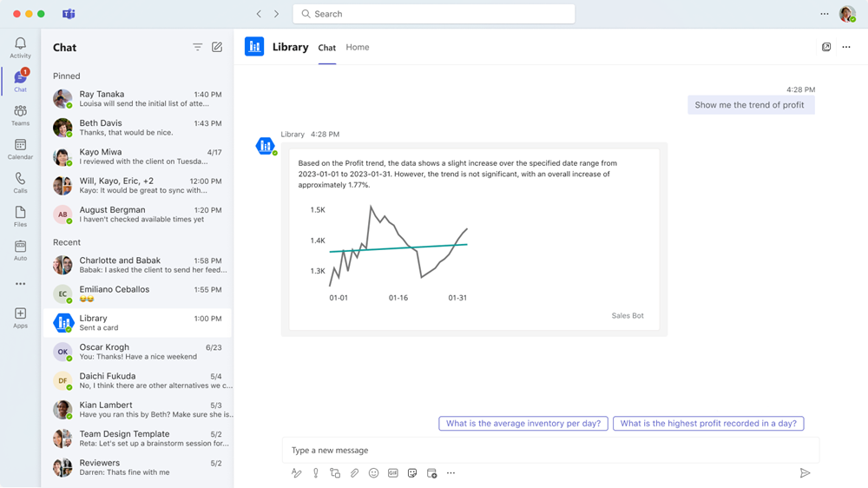Start a new chat with the compose icon
Viewport: 868px width, 488px height.
click(x=217, y=48)
